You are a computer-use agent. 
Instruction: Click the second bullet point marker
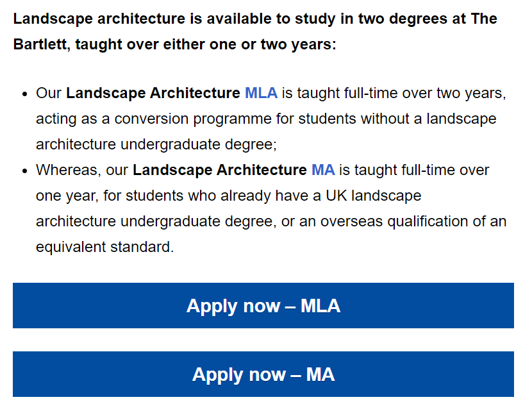tap(24, 171)
